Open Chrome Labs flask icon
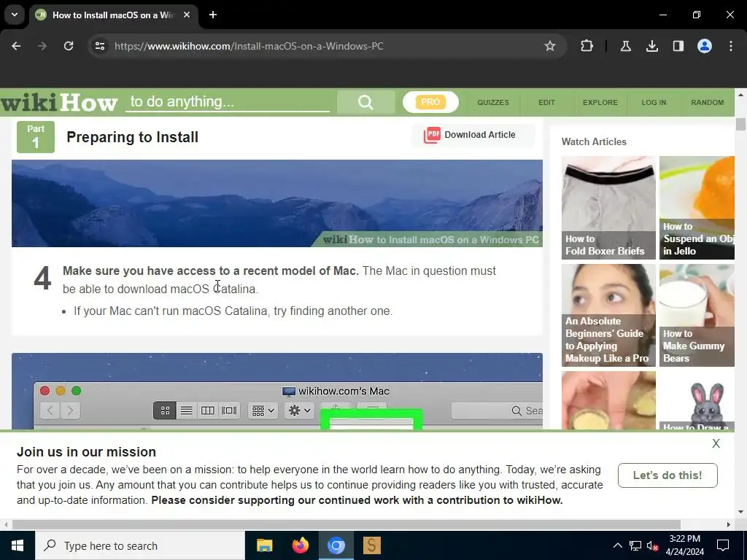Image resolution: width=747 pixels, height=560 pixels. 625,46
